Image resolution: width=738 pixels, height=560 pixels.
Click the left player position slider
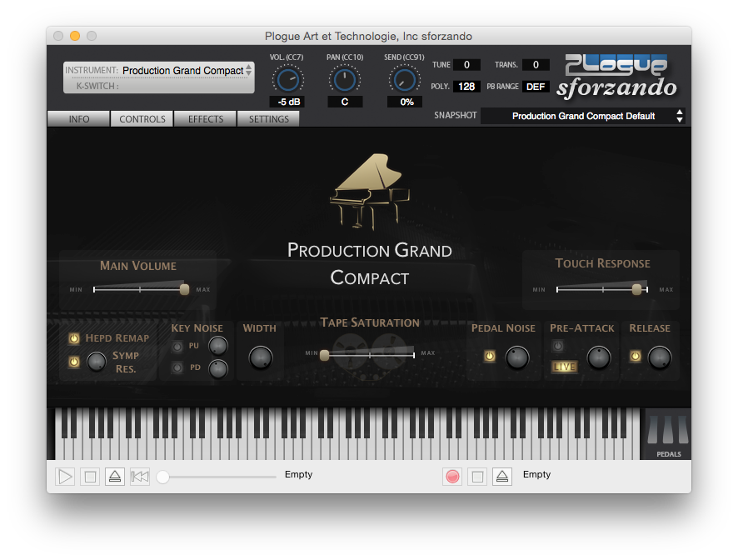pyautogui.click(x=217, y=477)
